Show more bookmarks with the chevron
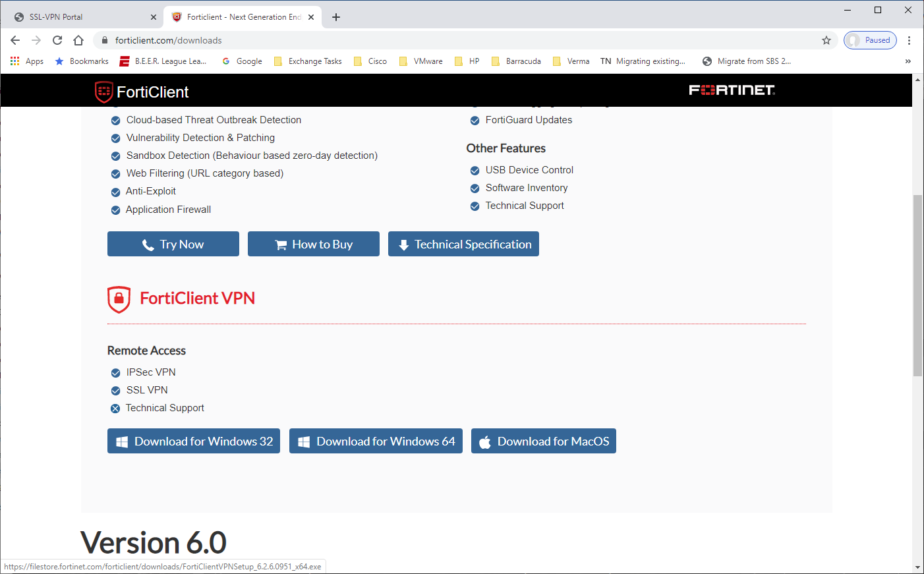 tap(908, 61)
